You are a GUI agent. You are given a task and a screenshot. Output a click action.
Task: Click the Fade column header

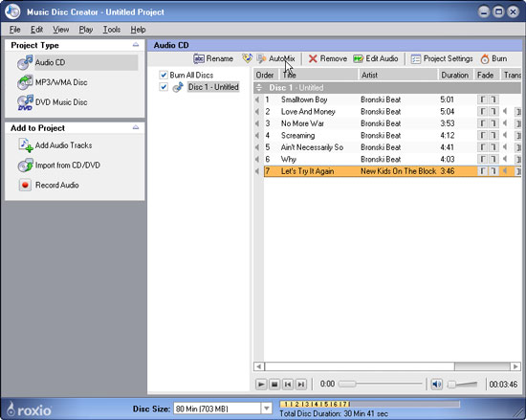pyautogui.click(x=487, y=75)
